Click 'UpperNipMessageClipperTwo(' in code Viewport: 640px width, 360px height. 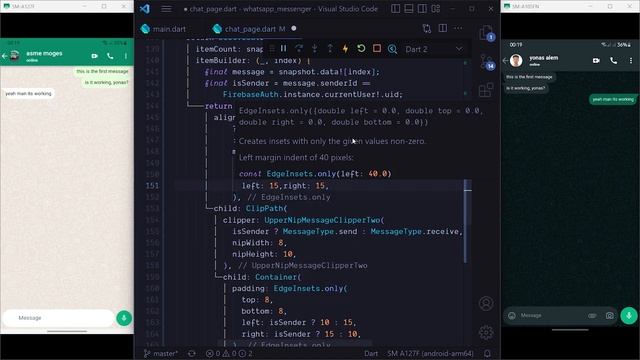(324, 220)
